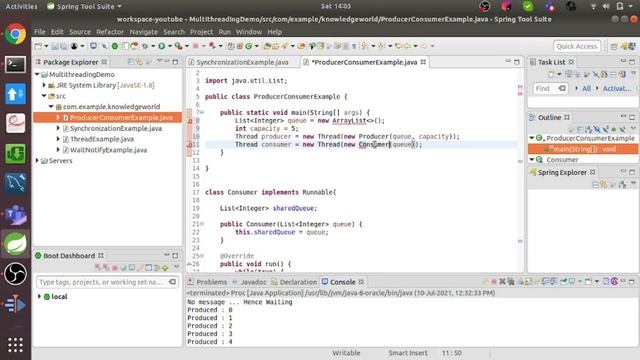
Task: Toggle code folding at line 7
Action: (202, 113)
